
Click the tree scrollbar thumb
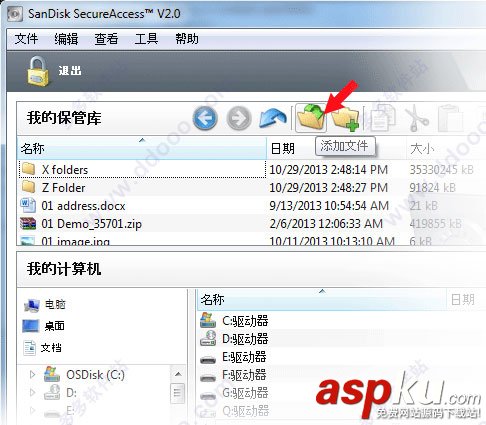[x=177, y=393]
